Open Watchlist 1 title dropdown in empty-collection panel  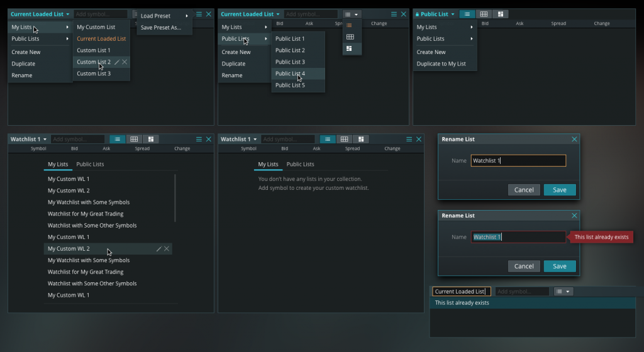238,139
